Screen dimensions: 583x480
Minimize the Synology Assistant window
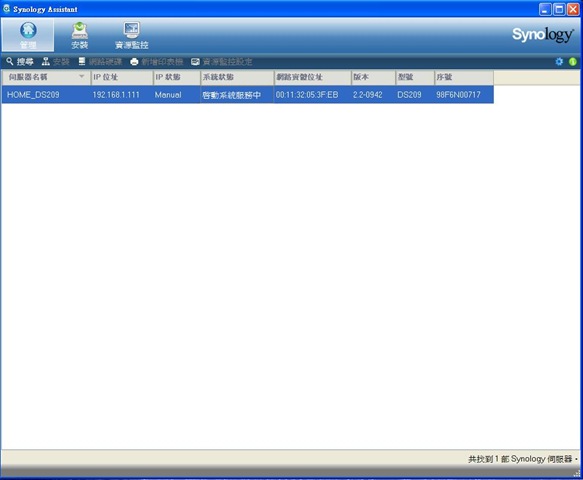[545, 9]
